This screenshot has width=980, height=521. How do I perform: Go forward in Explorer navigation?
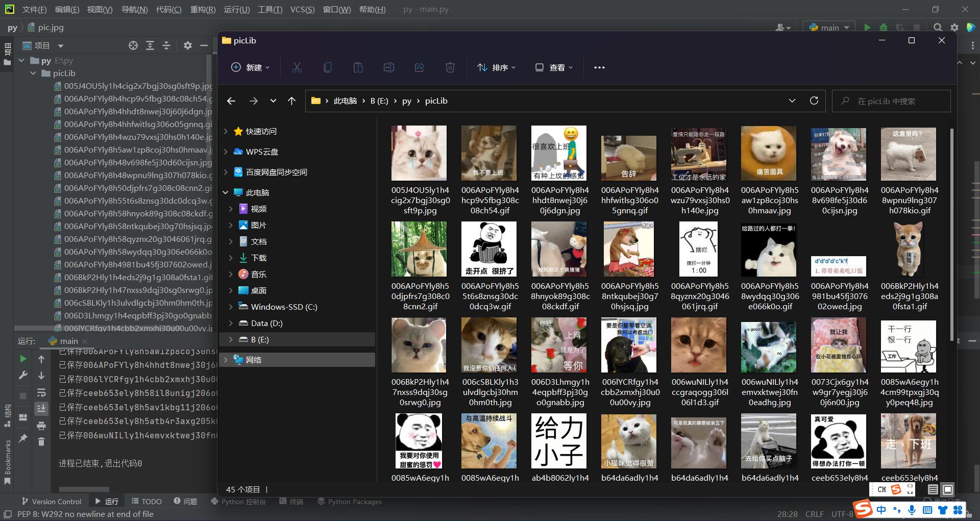pos(254,101)
